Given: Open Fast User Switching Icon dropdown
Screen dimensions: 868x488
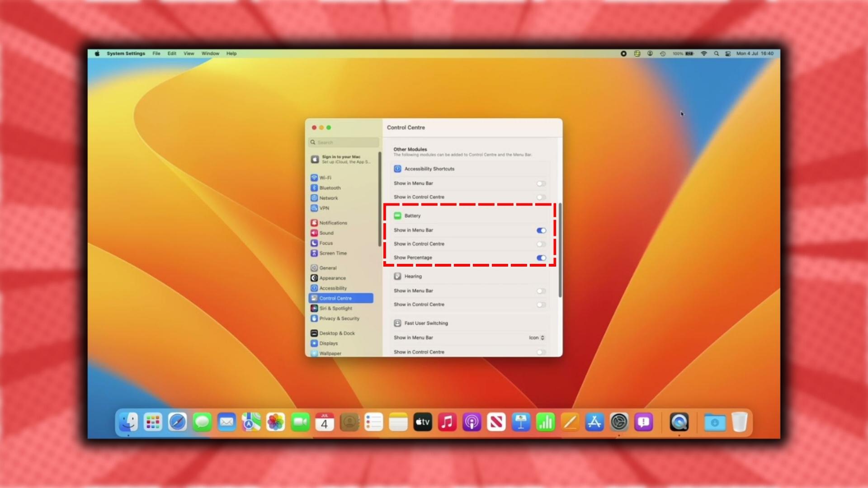Looking at the screenshot, I should point(537,338).
